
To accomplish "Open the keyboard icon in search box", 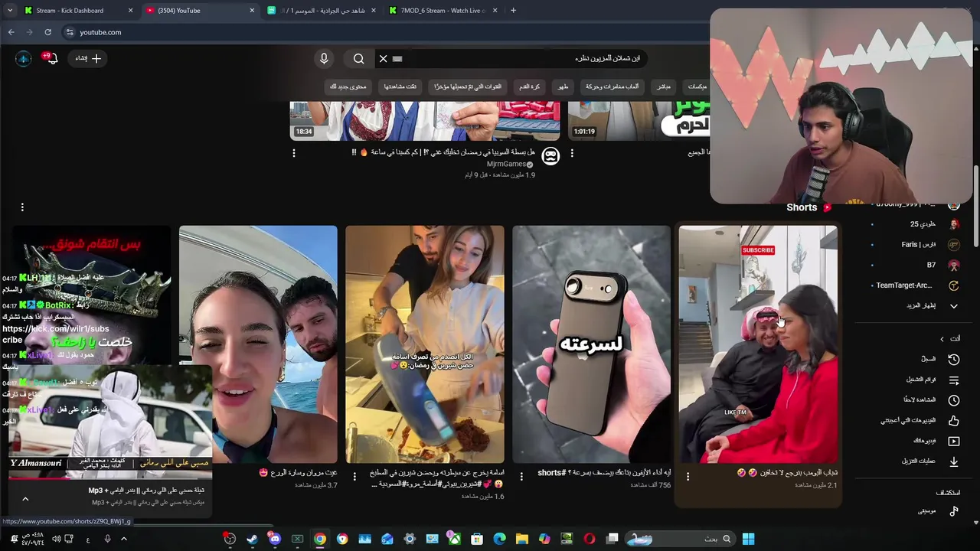I will (397, 58).
